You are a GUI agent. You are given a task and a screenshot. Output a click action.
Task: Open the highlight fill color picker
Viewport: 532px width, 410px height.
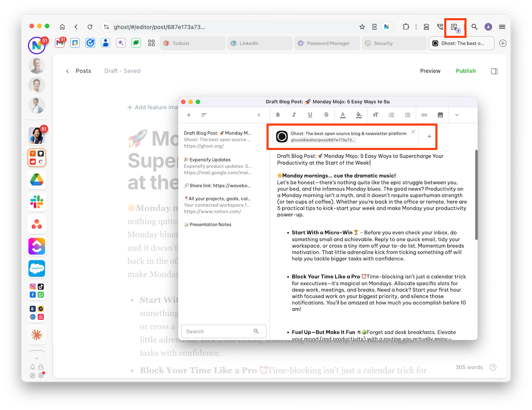359,115
